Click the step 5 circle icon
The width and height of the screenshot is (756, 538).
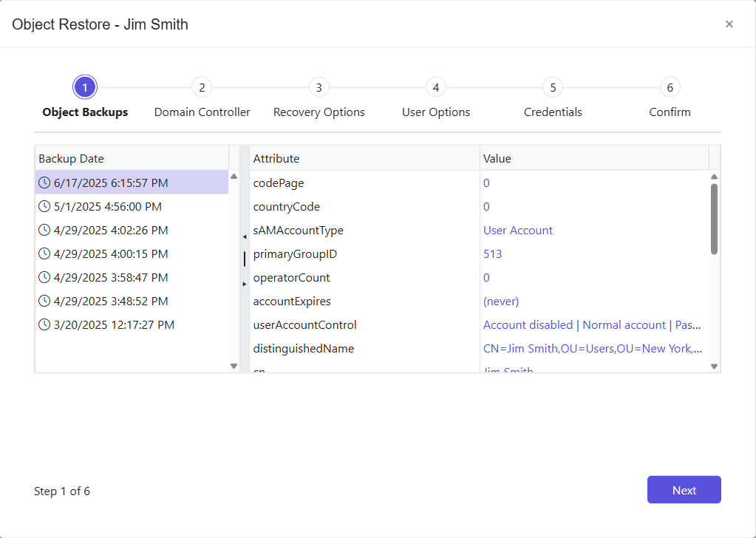552,86
